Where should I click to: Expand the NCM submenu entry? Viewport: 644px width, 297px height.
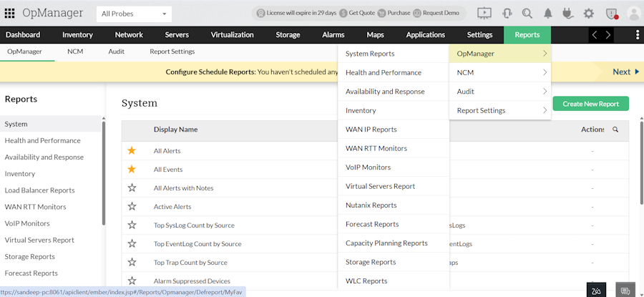point(500,72)
